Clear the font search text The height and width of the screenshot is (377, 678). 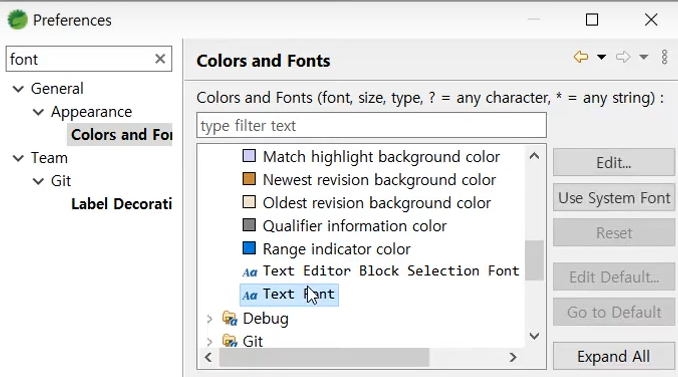tap(160, 59)
